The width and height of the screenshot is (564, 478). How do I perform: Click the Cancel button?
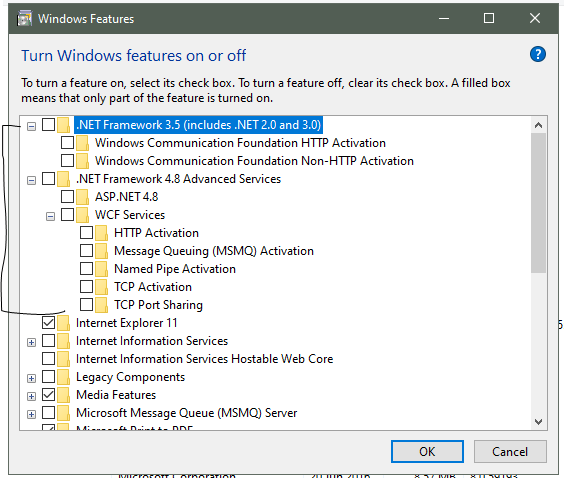point(510,451)
